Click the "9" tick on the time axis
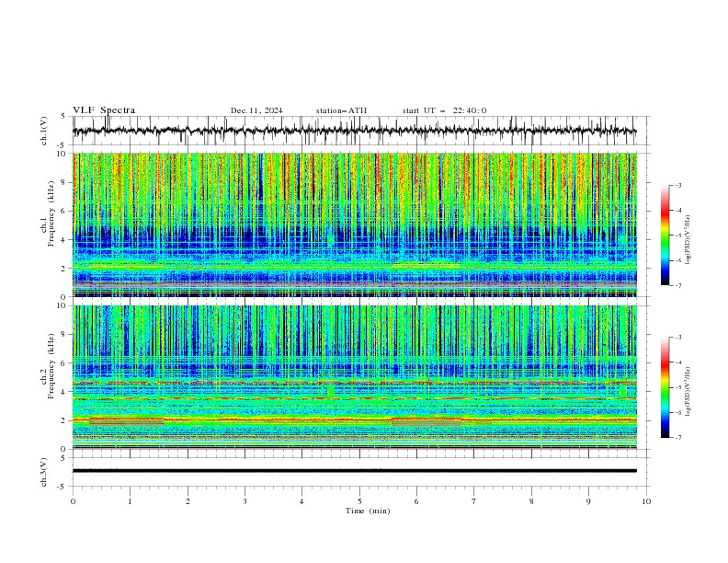Screen dimensions: 728x563 coord(588,501)
